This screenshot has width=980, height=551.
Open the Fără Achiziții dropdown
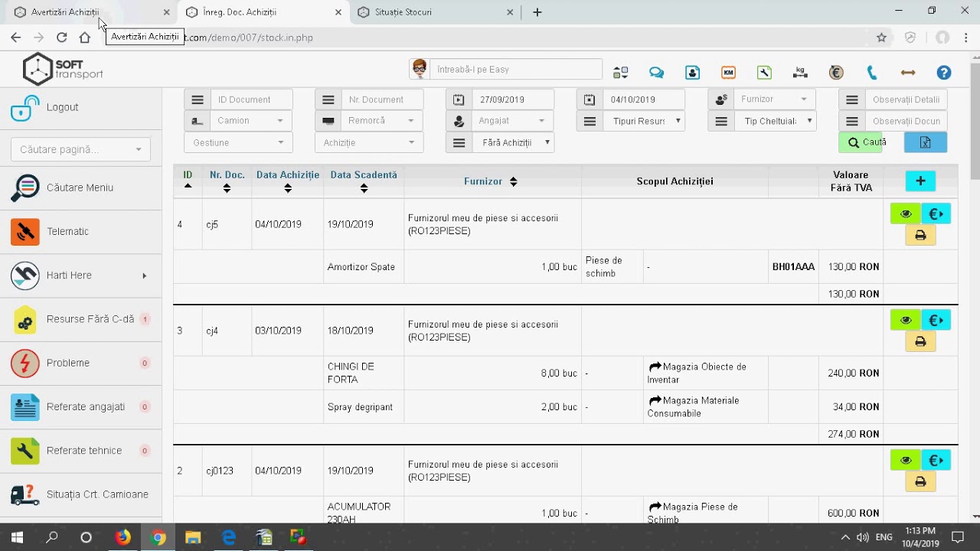pyautogui.click(x=512, y=142)
